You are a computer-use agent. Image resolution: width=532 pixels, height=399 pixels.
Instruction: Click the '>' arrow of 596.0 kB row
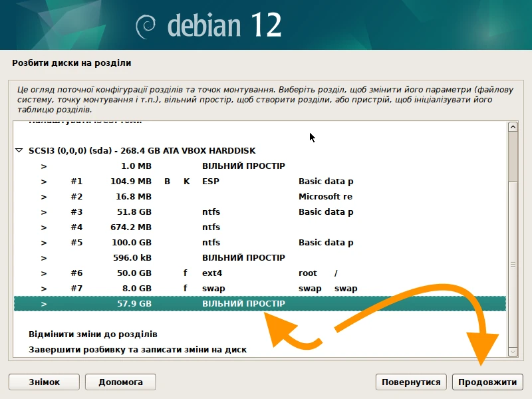tap(44, 258)
